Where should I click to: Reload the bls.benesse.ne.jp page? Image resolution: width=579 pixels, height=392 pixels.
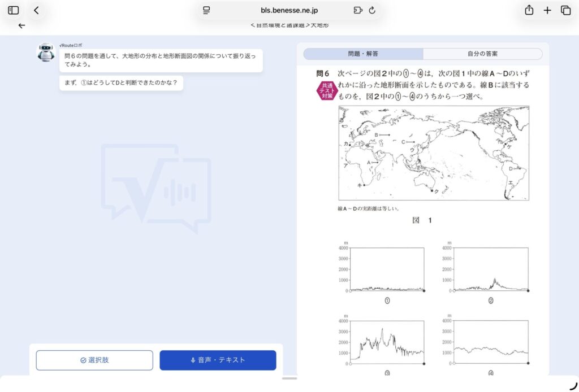[372, 10]
